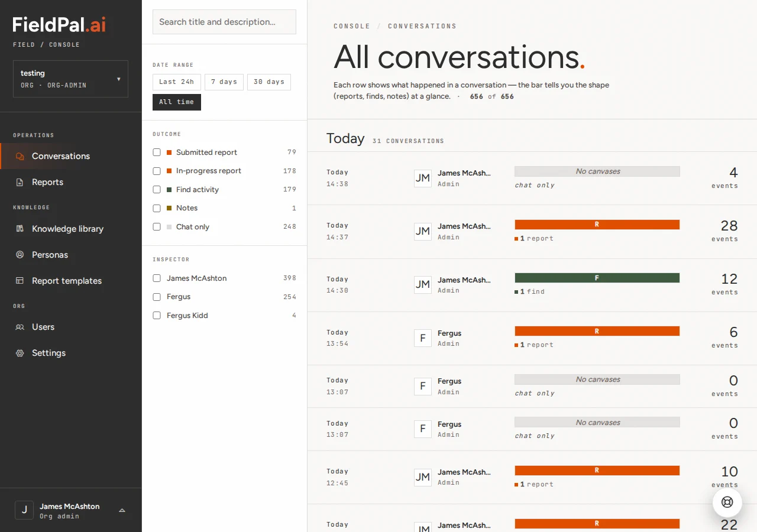Open the Knowledge library nav item

(71, 229)
